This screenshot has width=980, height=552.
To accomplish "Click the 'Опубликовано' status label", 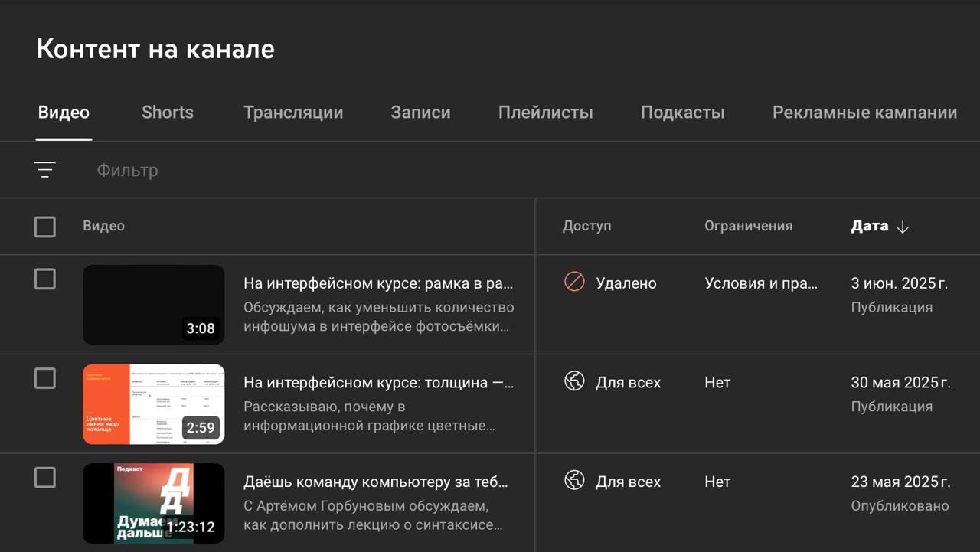I will click(x=900, y=506).
